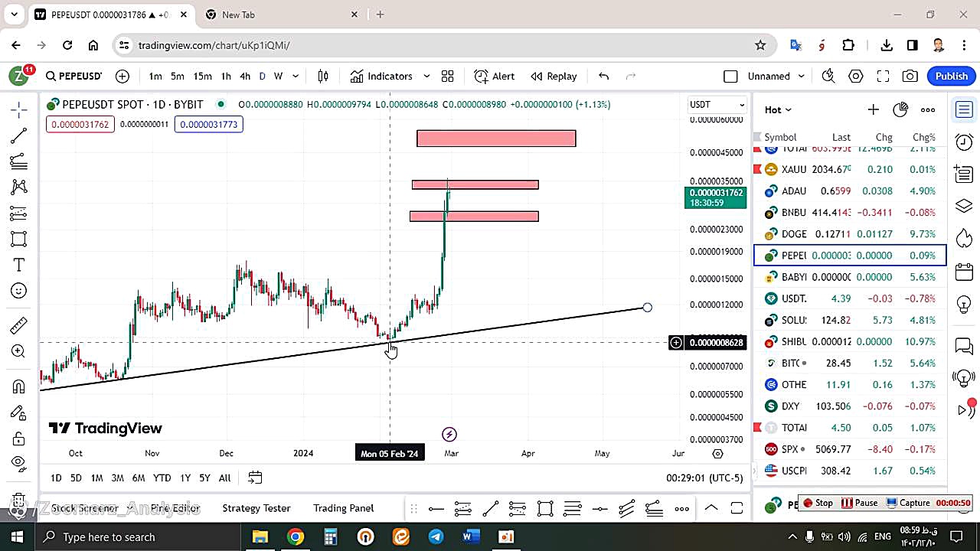980x551 pixels.
Task: Open the Trading Panel tab
Action: tap(344, 508)
